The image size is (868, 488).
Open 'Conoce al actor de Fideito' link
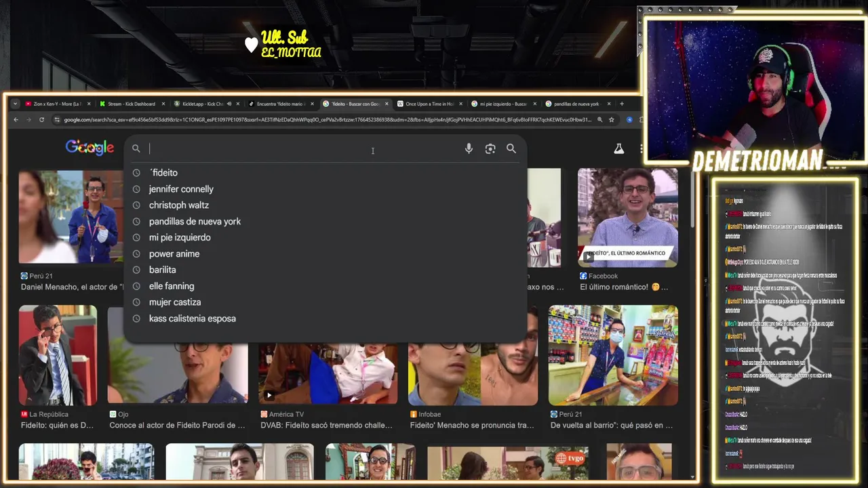click(178, 426)
